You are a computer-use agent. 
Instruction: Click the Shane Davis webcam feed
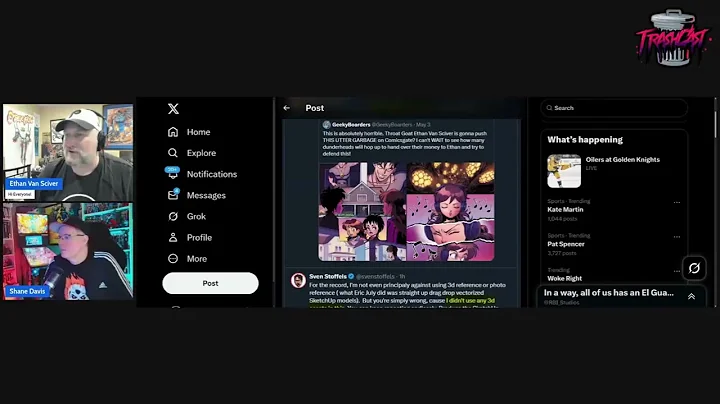[x=68, y=252]
